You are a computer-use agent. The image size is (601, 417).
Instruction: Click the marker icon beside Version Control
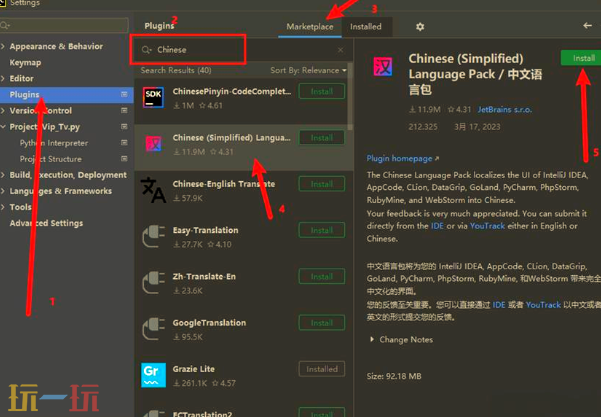124,110
